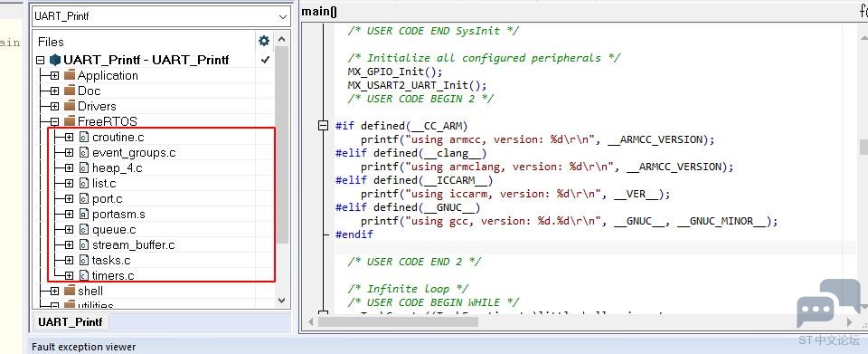This screenshot has width=868, height=354.
Task: Select timers.c in the file tree
Action: point(113,275)
